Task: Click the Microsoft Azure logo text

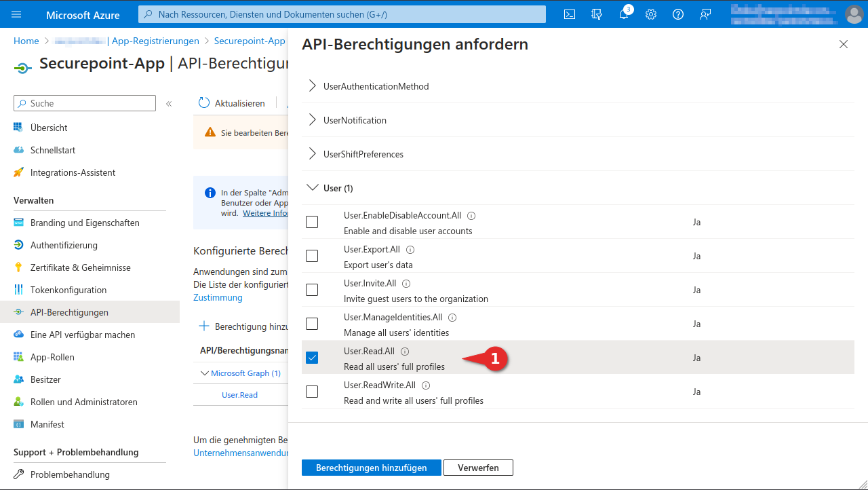Action: (83, 14)
